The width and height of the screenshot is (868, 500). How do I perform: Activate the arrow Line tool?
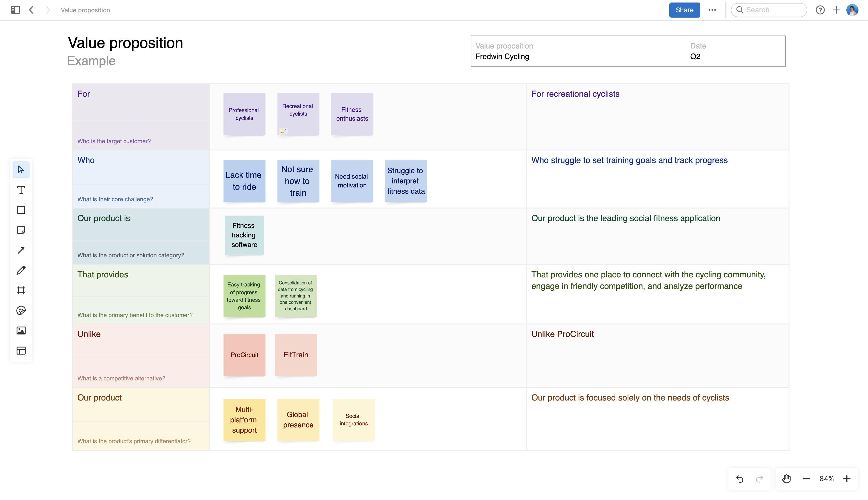(x=21, y=250)
